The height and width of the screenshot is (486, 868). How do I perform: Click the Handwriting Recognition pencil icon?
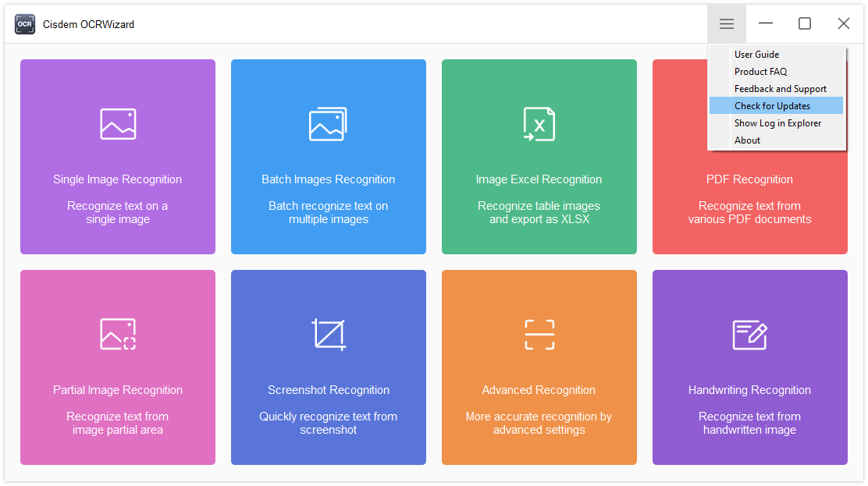click(x=749, y=335)
